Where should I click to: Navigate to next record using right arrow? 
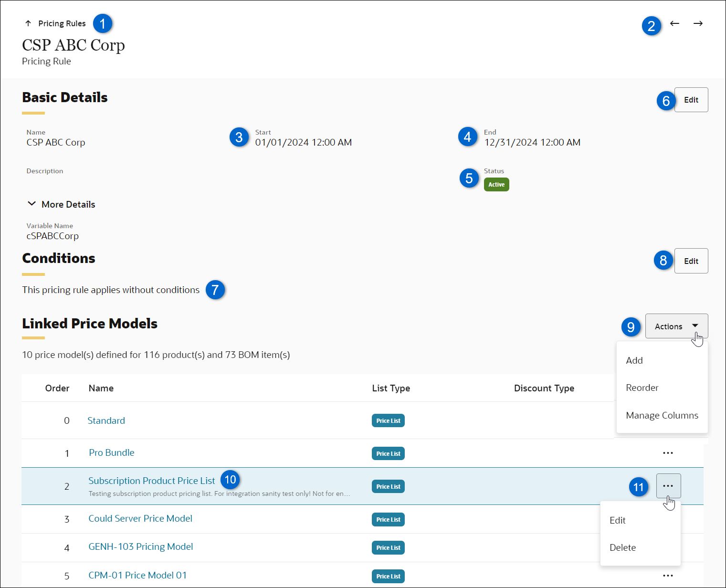click(698, 23)
